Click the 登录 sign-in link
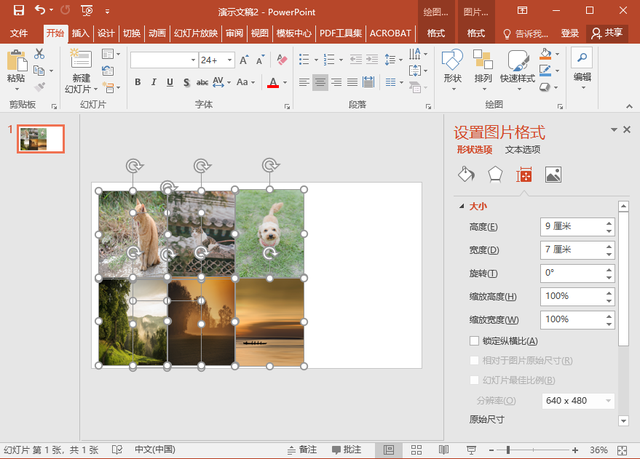 pyautogui.click(x=569, y=33)
